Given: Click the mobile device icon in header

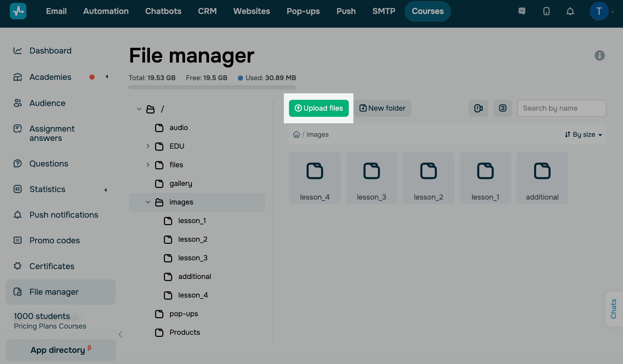Looking at the screenshot, I should coord(546,11).
